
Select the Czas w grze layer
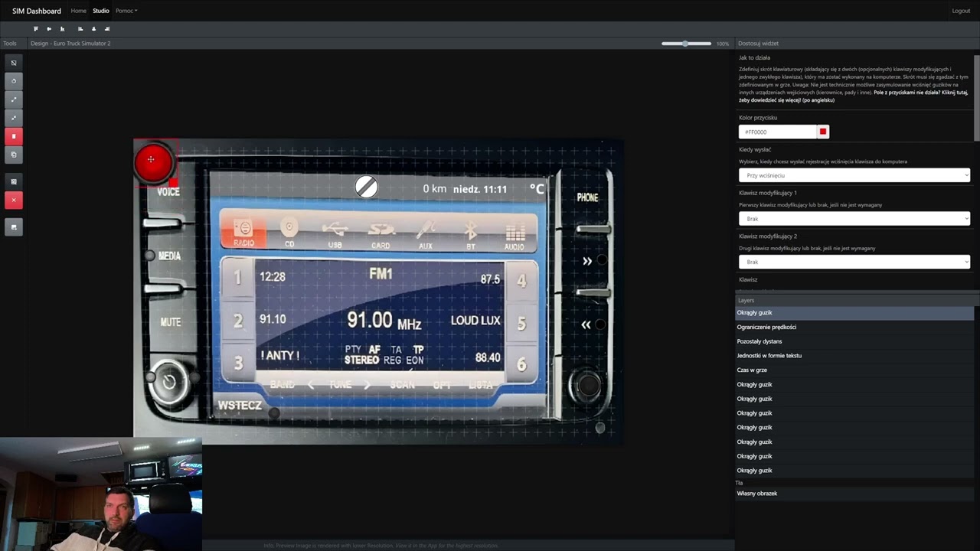pyautogui.click(x=854, y=370)
